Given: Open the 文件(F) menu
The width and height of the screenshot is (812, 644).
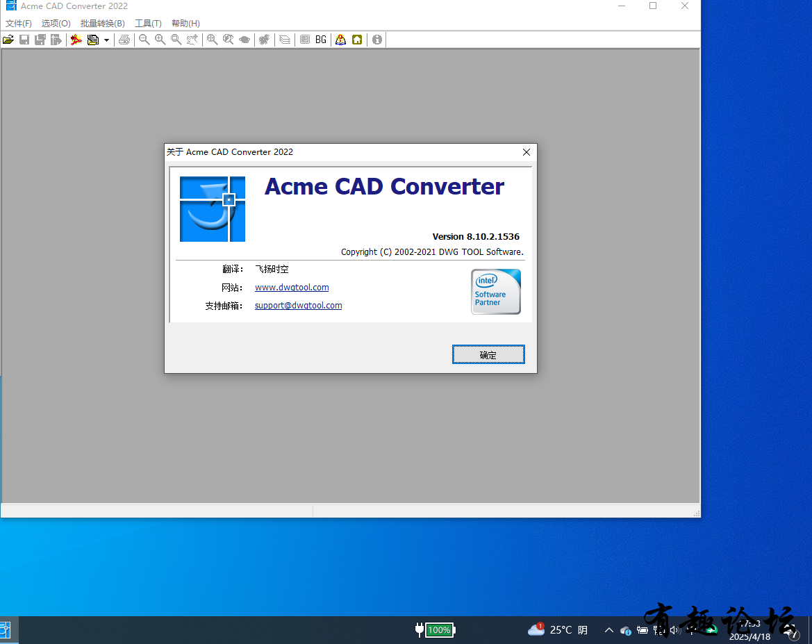Looking at the screenshot, I should 19,24.
